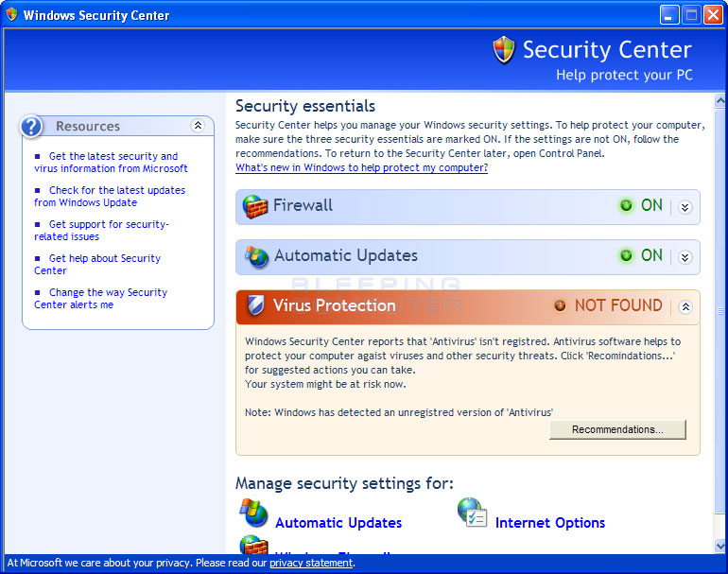
Task: Close the Windows Security Center window
Action: 713,15
